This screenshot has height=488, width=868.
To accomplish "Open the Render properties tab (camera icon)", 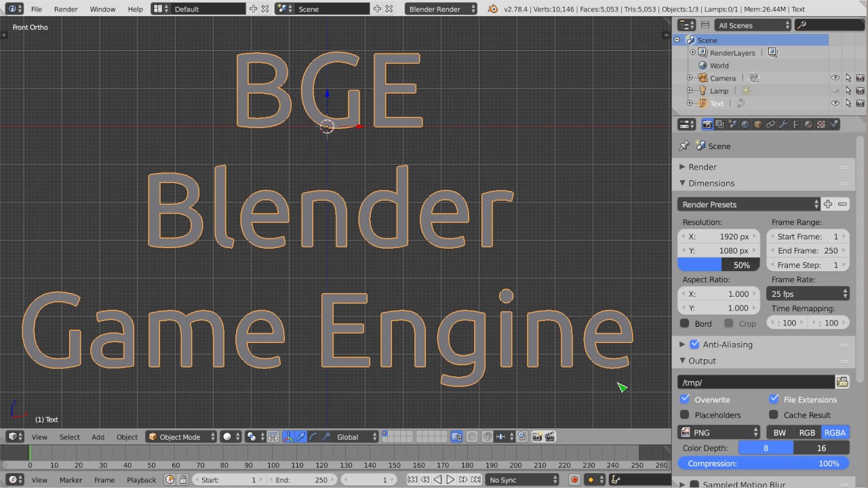I will [707, 125].
